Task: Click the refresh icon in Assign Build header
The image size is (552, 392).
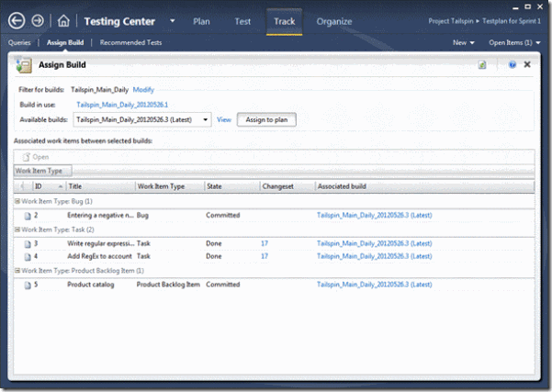Action: [482, 65]
